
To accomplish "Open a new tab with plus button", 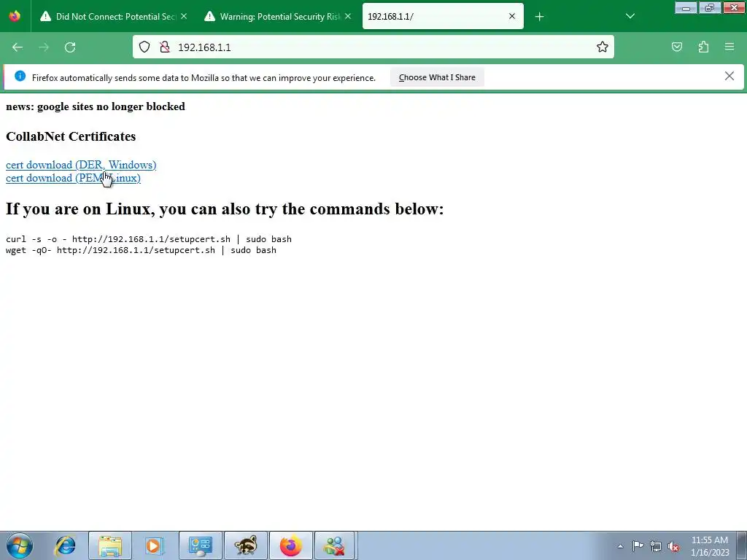I will tap(539, 17).
